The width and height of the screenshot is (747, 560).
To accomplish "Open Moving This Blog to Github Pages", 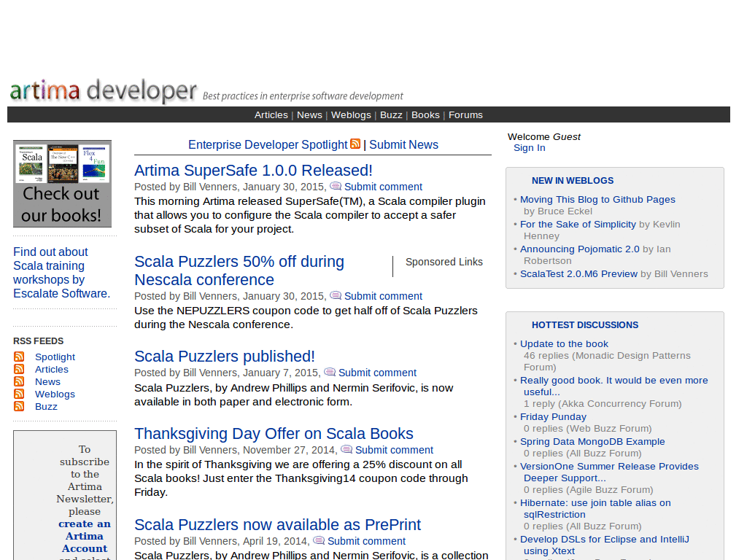I will [597, 200].
